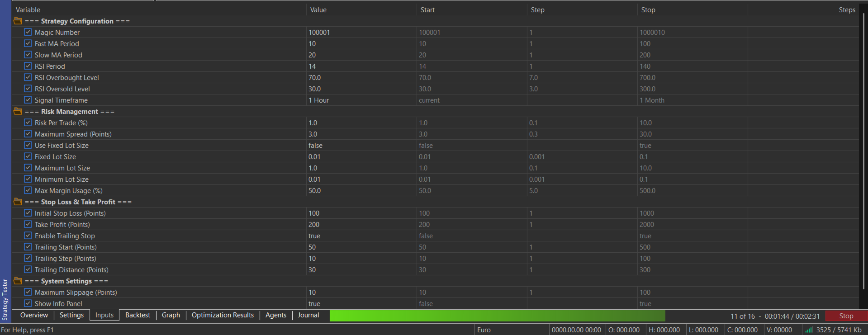
Task: Select the Max Margin Usage Step value 5.0
Action: click(x=582, y=191)
